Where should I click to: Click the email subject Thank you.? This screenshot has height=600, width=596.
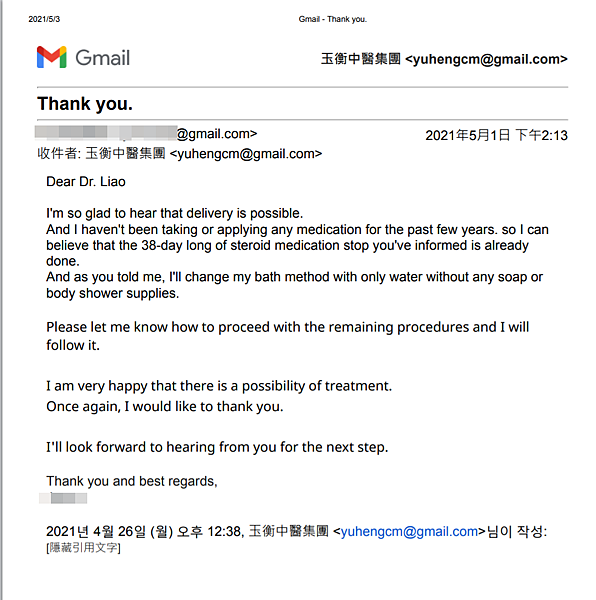(85, 104)
